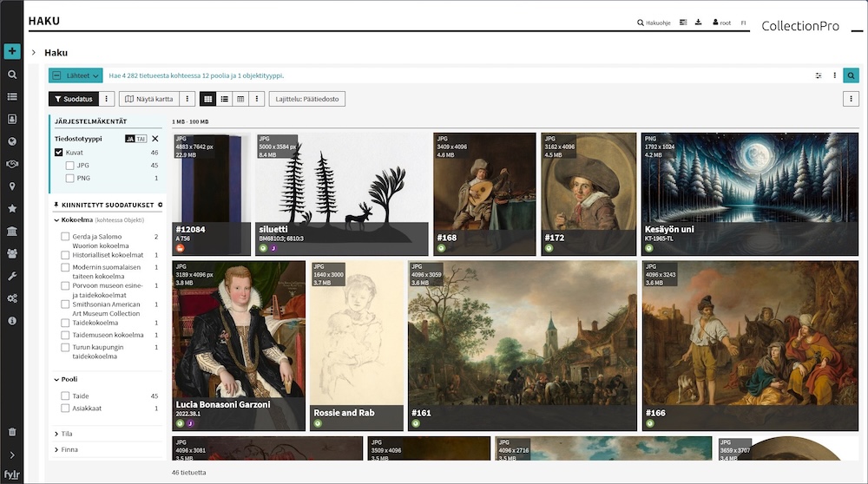Switch to list view layout
The height and width of the screenshot is (484, 868).
pyautogui.click(x=224, y=99)
